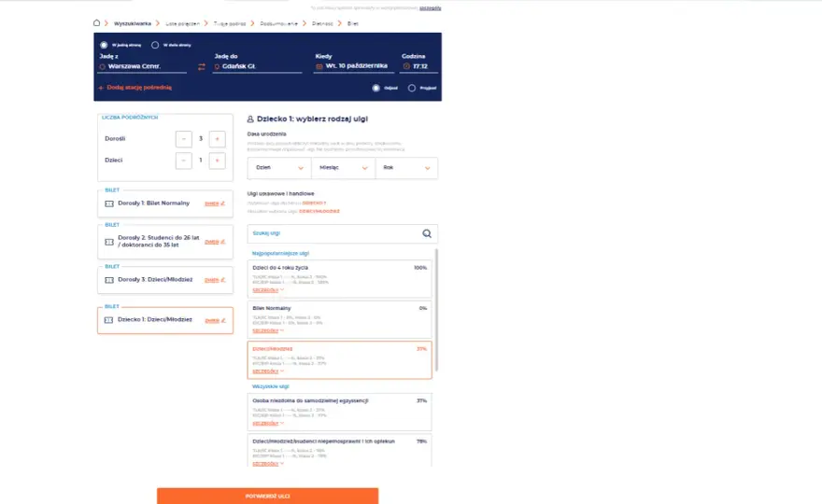The image size is (822, 504).
Task: Edit Jadę z Warszawa Centr. field
Action: coord(142,66)
